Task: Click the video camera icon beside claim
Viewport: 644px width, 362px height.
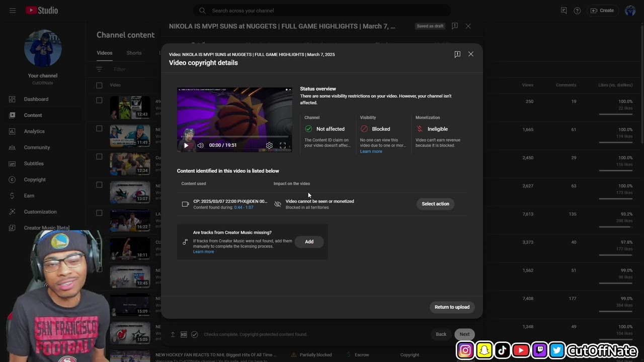Action: point(185,204)
